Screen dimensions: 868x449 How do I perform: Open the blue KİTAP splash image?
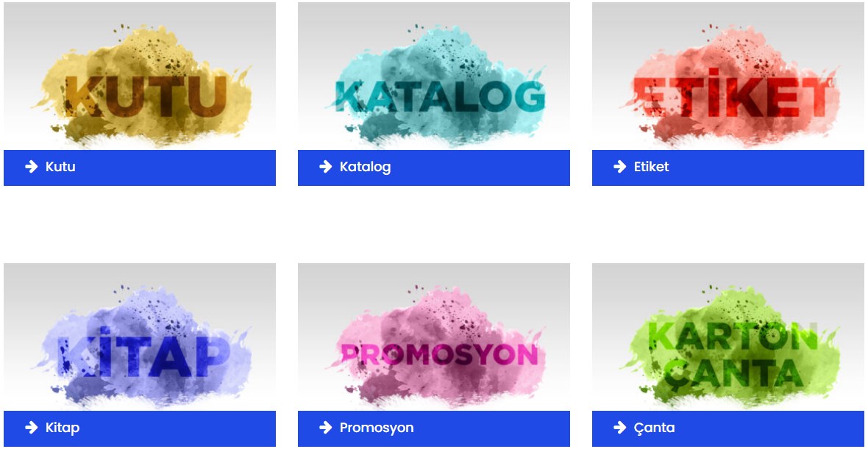[x=140, y=337]
